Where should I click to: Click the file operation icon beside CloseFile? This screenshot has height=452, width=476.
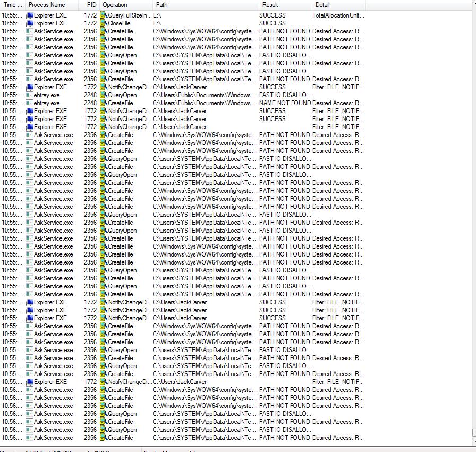pos(104,23)
